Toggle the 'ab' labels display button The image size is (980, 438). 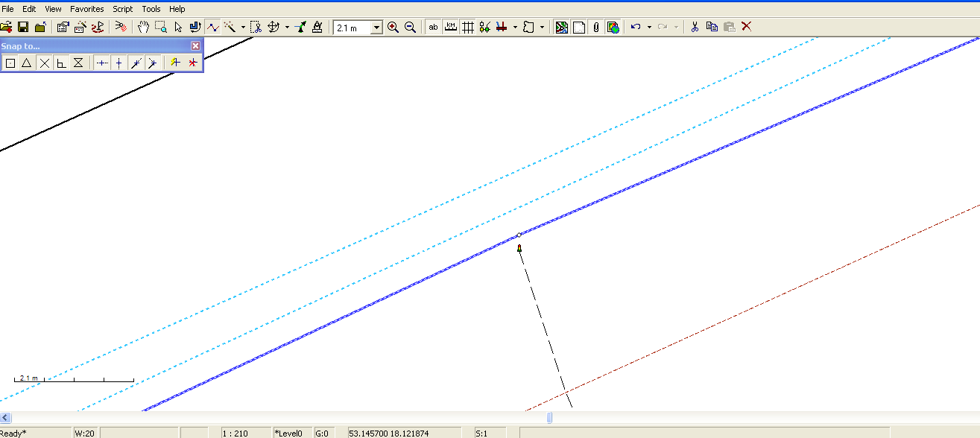coord(433,27)
